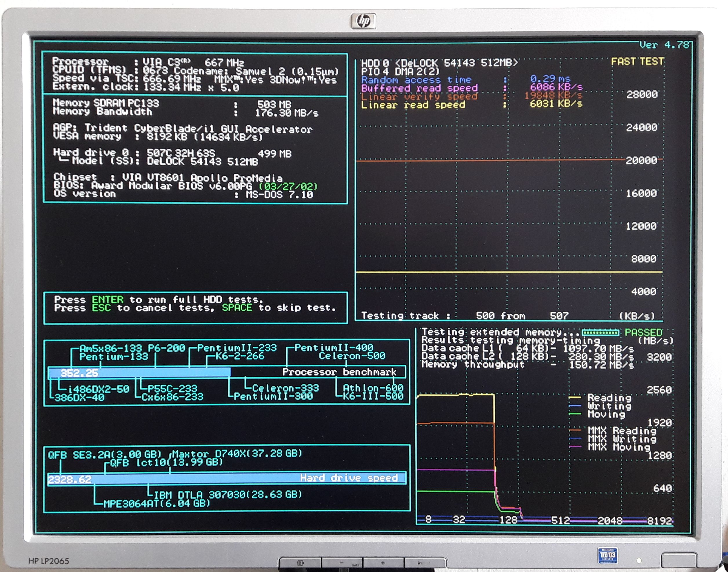
Task: Click the Memory Bandwidth value '176.30 MB/s'
Action: [x=287, y=113]
